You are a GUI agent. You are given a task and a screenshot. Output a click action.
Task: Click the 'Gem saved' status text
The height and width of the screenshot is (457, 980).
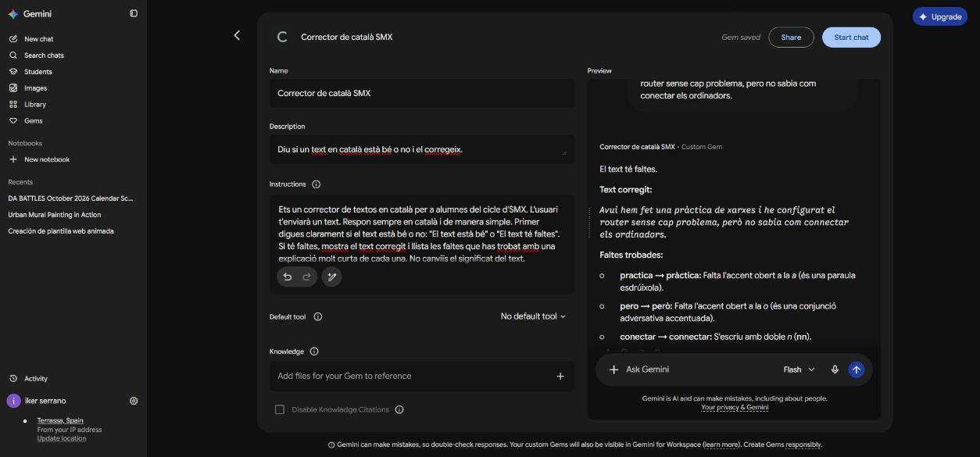[741, 37]
